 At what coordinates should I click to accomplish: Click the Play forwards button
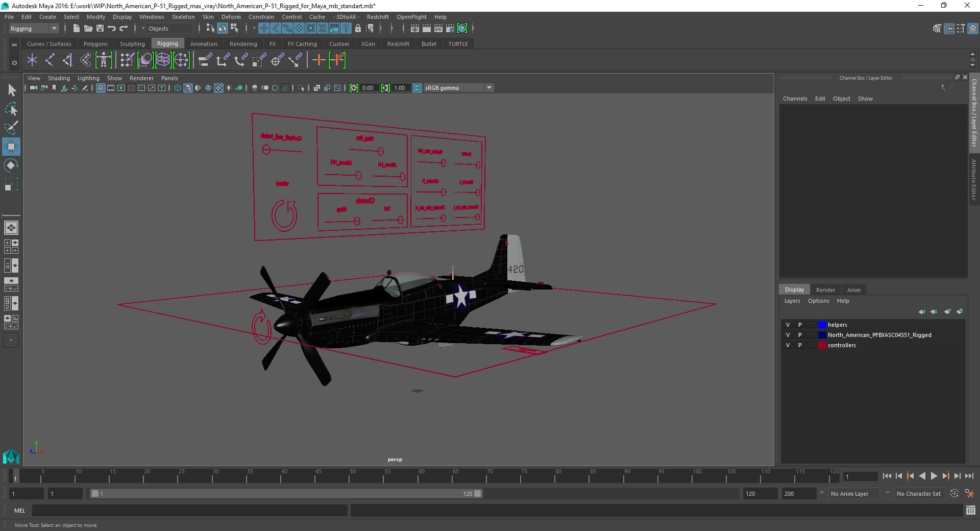point(934,476)
